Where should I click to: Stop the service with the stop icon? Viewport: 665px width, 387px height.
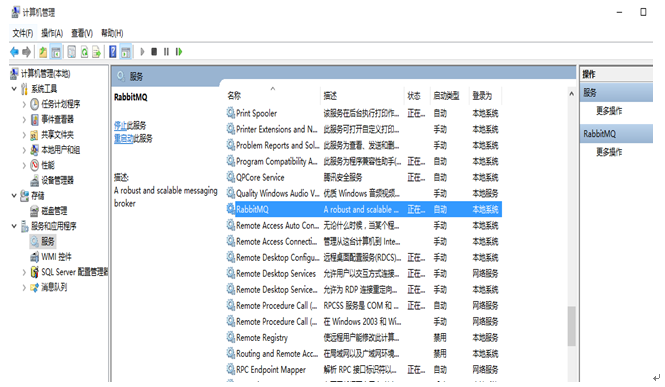tap(154, 52)
